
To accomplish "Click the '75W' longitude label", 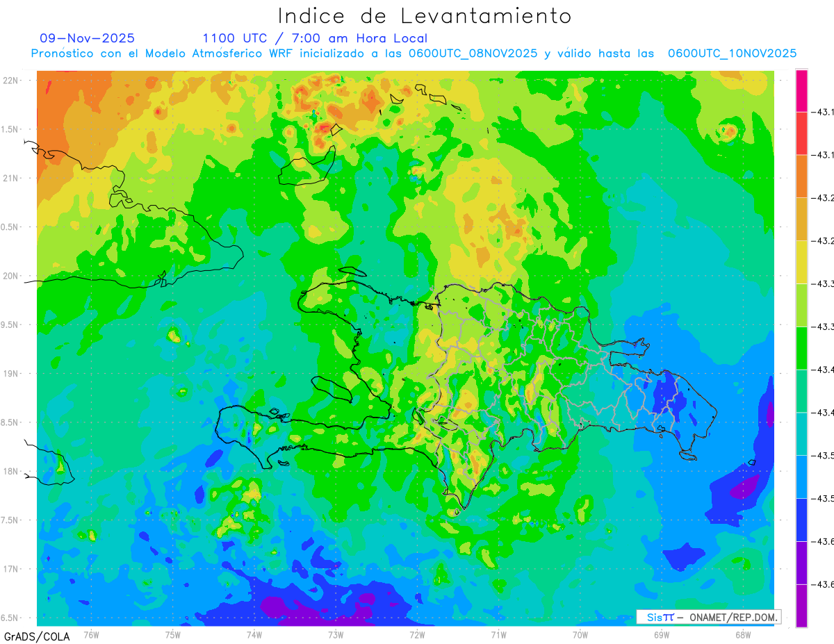I will [173, 634].
